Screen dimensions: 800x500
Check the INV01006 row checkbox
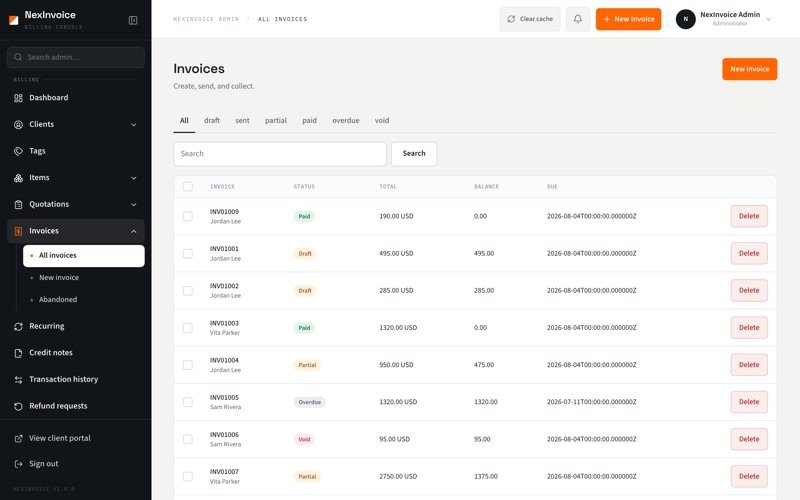tap(188, 439)
